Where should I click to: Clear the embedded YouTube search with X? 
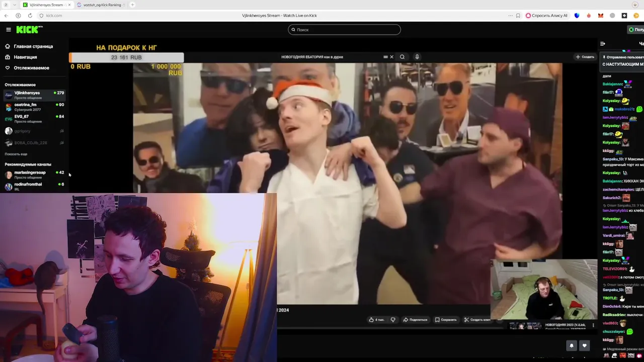pos(391,57)
